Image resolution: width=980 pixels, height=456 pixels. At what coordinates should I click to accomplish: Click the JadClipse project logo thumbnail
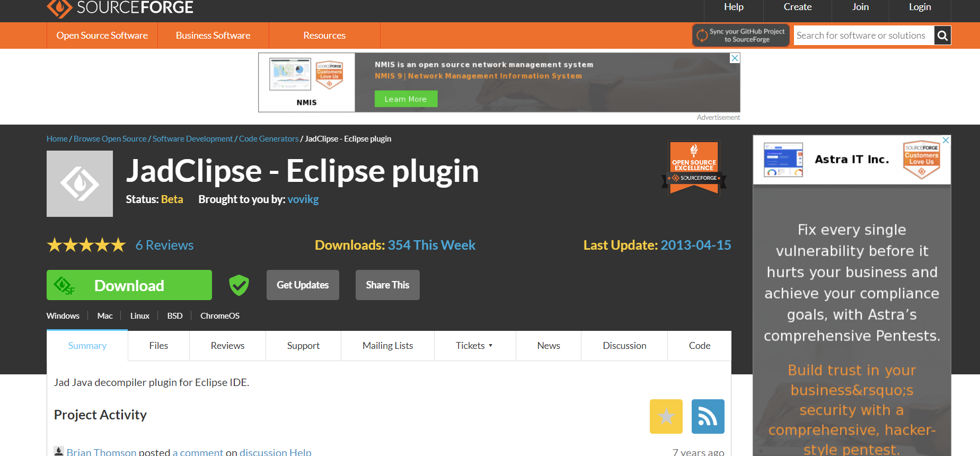click(80, 183)
